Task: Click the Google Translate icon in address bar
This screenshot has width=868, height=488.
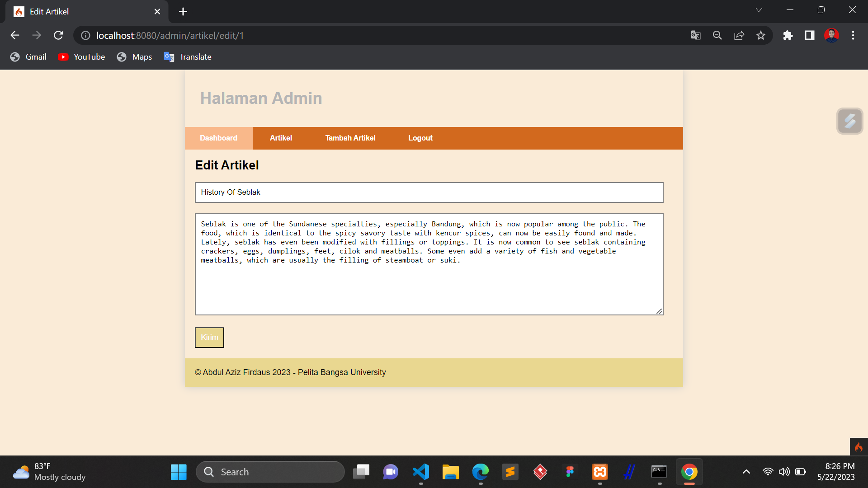Action: click(x=696, y=35)
